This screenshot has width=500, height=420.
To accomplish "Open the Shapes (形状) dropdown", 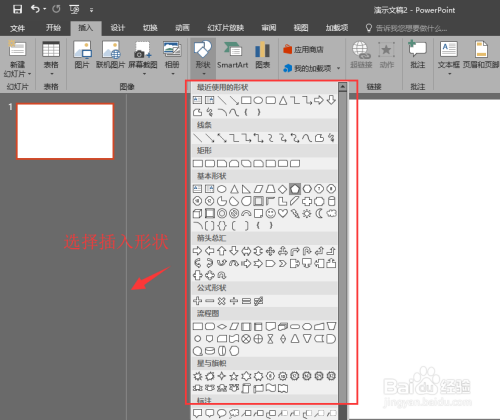I will click(203, 58).
